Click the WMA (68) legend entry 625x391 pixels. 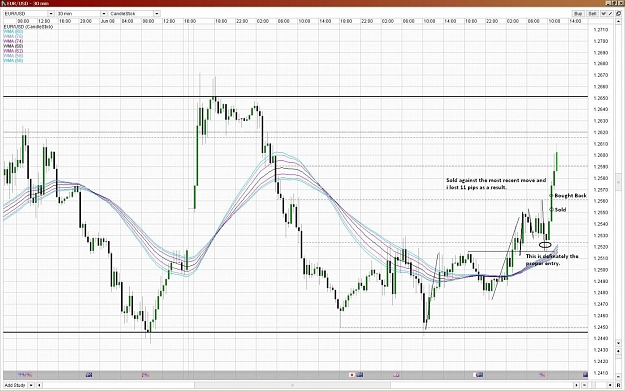coord(13,46)
